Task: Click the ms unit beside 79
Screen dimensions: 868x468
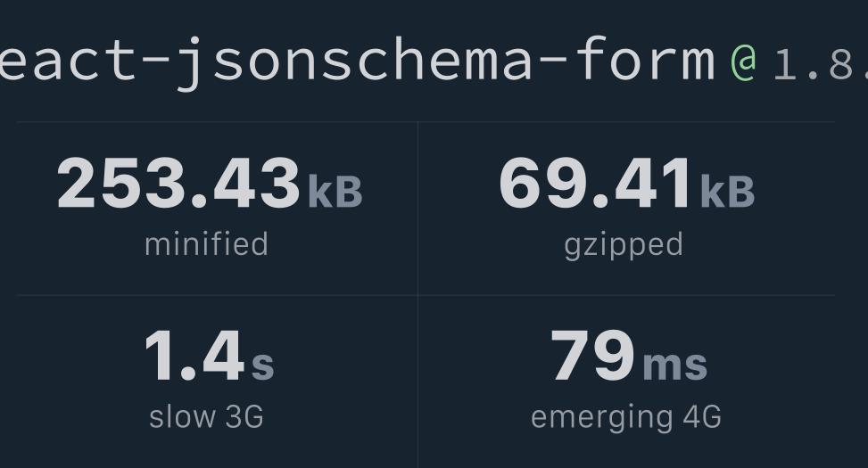Action: click(x=674, y=365)
